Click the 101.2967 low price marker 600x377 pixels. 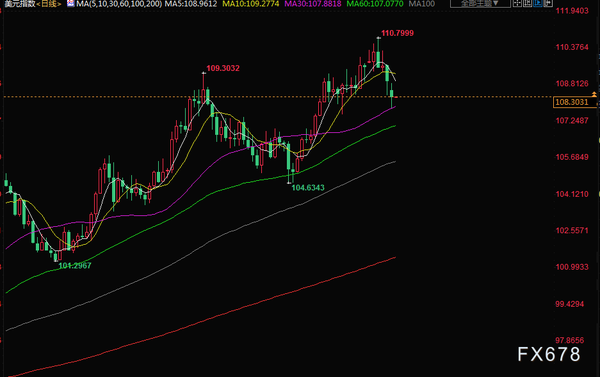[75, 266]
